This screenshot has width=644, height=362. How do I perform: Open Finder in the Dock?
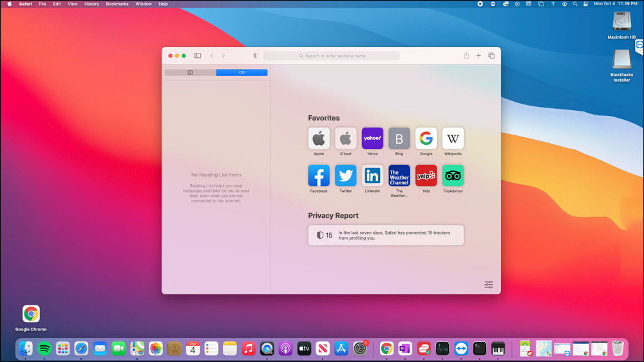click(x=26, y=348)
